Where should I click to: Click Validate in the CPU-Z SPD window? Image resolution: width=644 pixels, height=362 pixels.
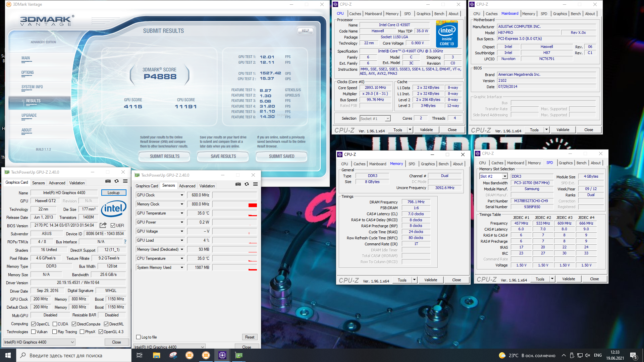(x=568, y=279)
